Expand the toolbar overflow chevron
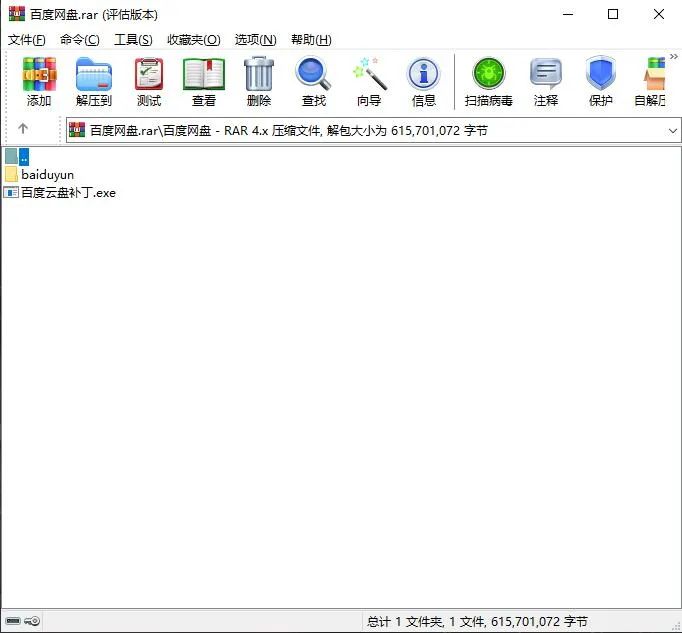 (674, 57)
